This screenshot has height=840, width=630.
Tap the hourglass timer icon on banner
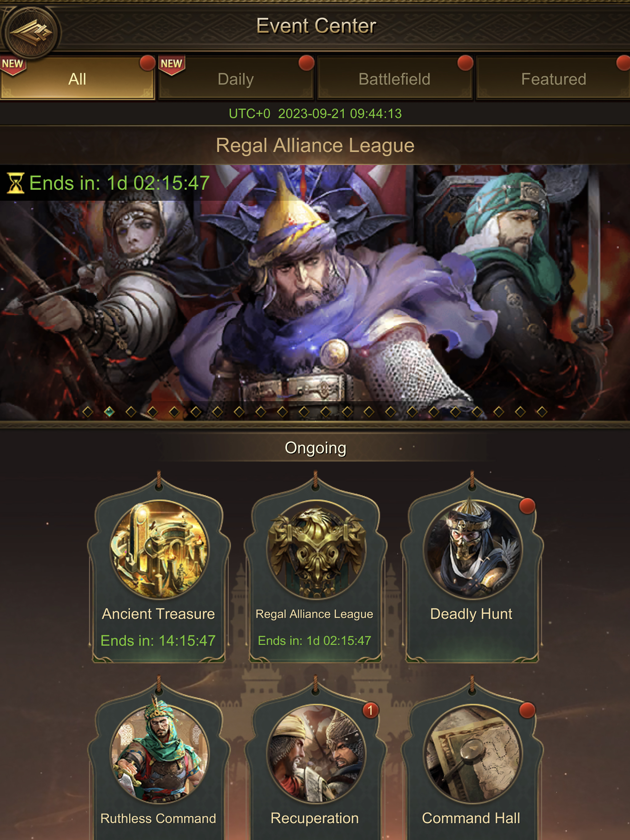tap(16, 183)
